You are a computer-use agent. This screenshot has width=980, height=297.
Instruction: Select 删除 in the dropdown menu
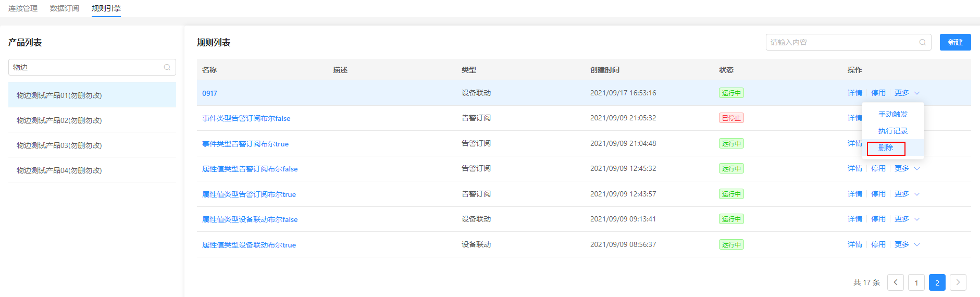[x=886, y=148]
